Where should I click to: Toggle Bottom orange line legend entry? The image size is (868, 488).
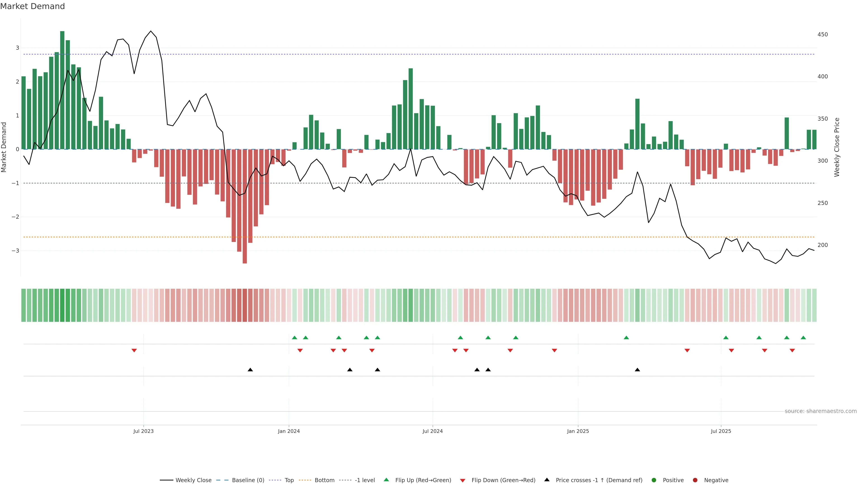324,480
